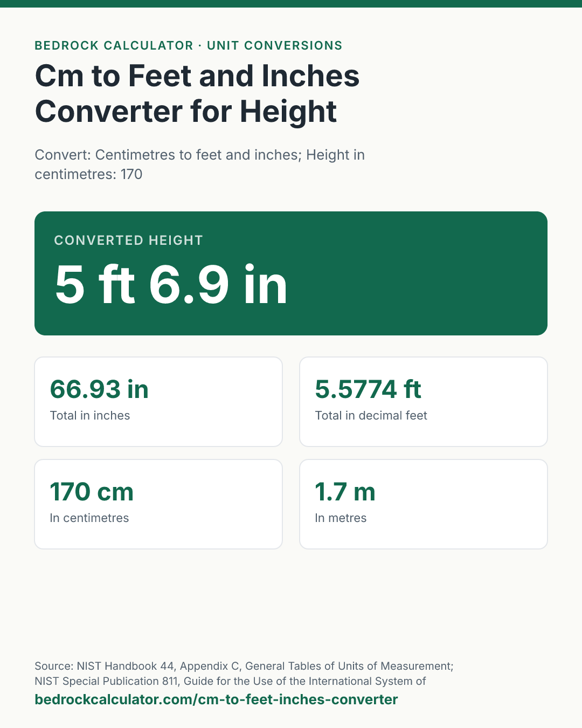The height and width of the screenshot is (728, 582).
Task: Click the '5.5774 ft' value
Action: (368, 389)
